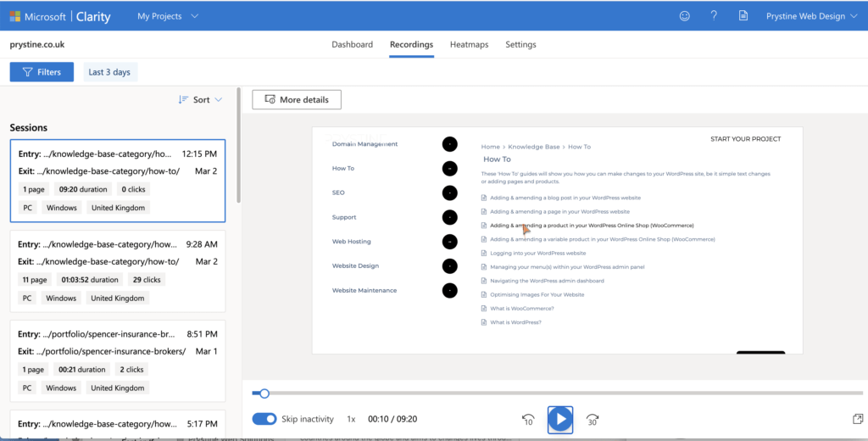Screen dimensions: 868x441
Task: Play the session recording
Action: tap(560, 420)
